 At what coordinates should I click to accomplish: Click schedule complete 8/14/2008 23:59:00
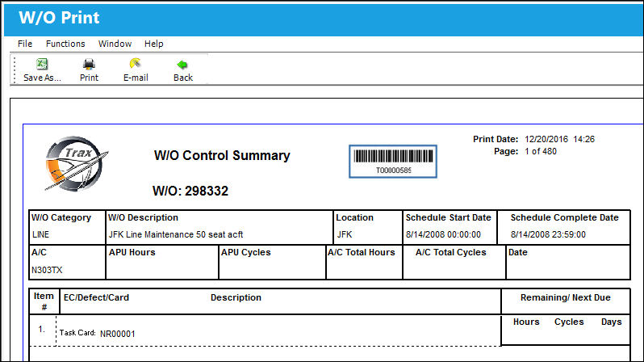click(x=548, y=234)
